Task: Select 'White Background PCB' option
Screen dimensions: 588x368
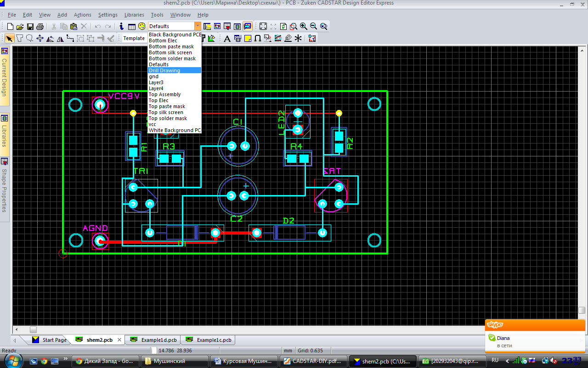Action: [x=175, y=130]
